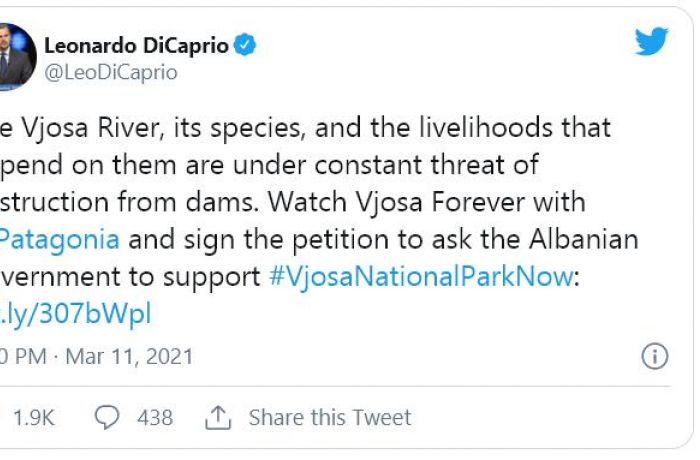Open the @LeoDiCaprio handle
The image size is (700, 460).
111,72
